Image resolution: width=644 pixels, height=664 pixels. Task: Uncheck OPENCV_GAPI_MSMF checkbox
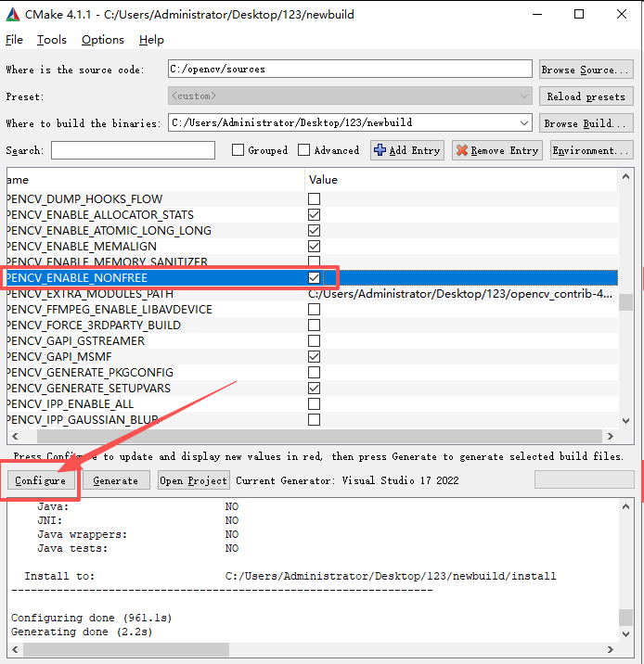314,356
